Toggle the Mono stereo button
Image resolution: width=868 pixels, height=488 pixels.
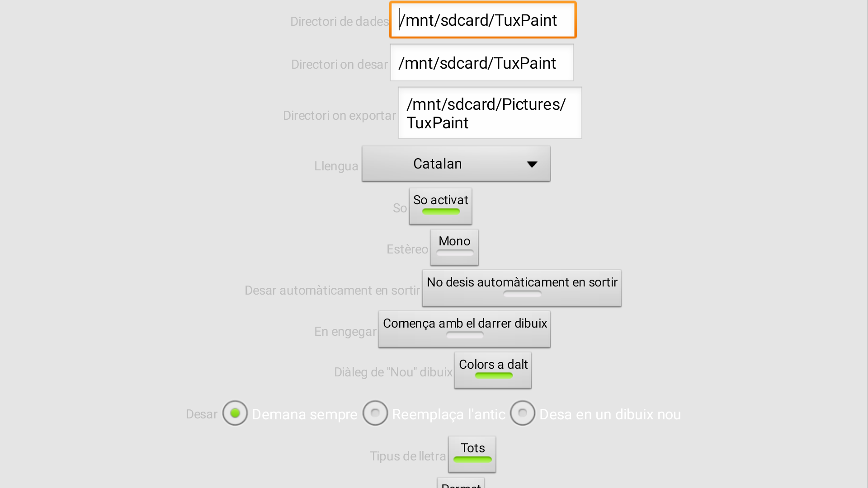tap(454, 247)
